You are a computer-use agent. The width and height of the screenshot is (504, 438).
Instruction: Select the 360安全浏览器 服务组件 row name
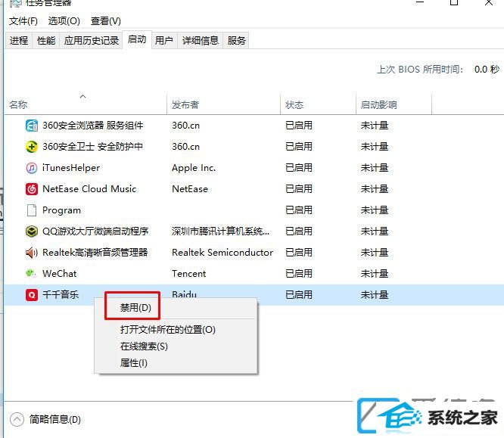(93, 126)
